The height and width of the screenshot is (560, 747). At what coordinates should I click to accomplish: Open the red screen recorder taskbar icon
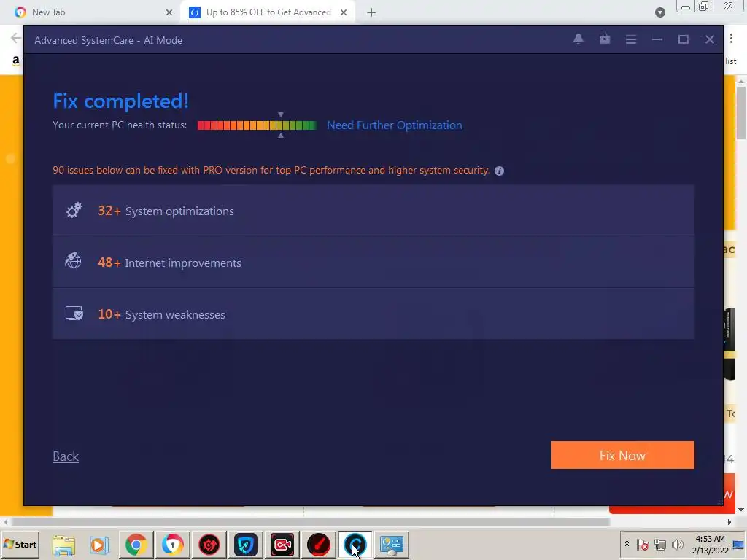click(282, 545)
